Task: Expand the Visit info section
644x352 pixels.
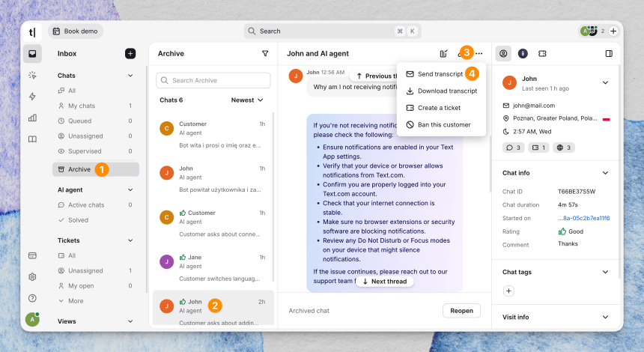Action: (x=605, y=317)
